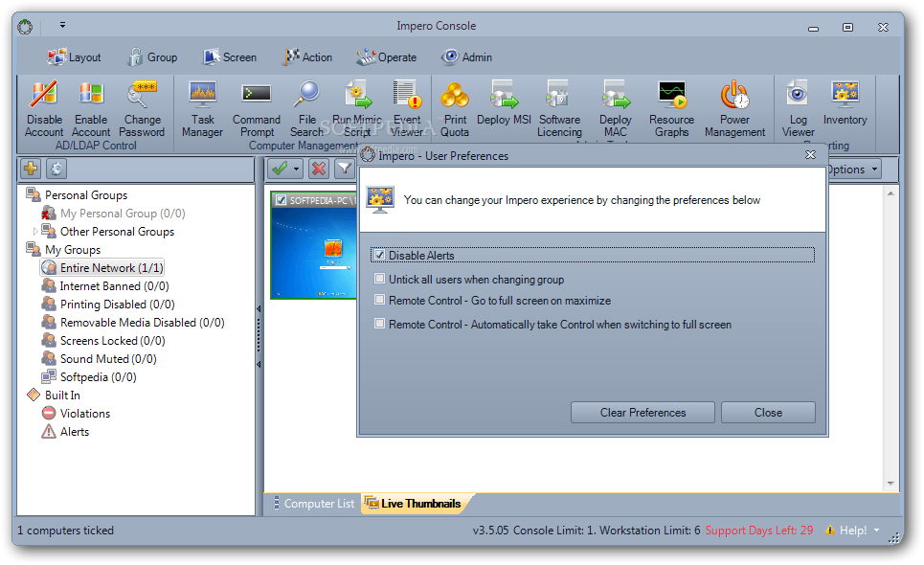Expand Other Personal Groups node

[34, 231]
